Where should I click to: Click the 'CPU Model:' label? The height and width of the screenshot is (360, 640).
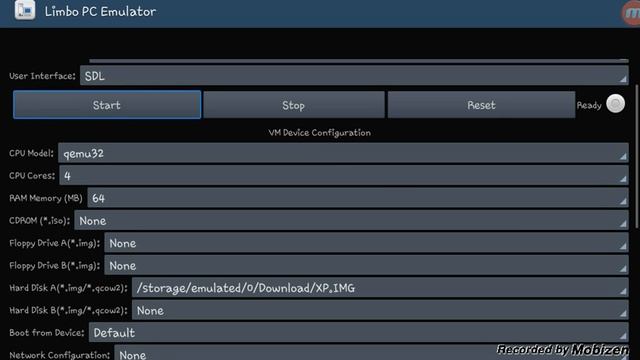[x=31, y=153]
